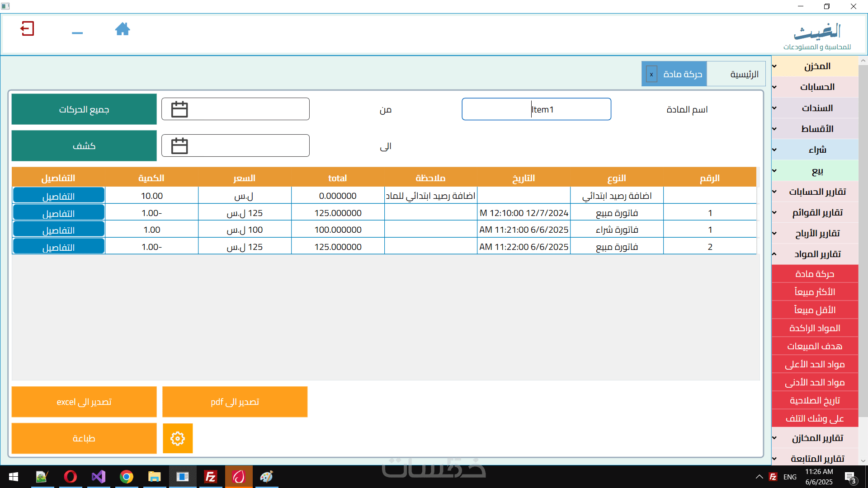
Task: Click the red logout exit icon
Action: [27, 29]
